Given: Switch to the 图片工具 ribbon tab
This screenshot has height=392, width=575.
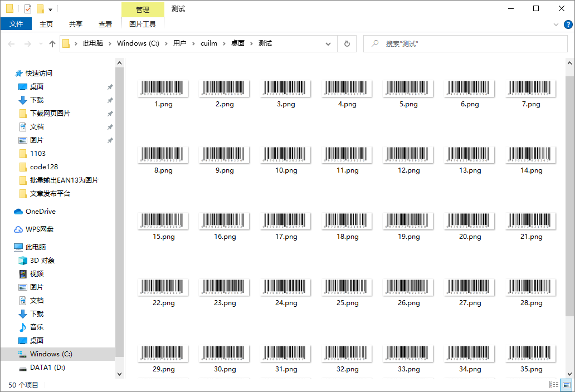Looking at the screenshot, I should click(x=143, y=24).
